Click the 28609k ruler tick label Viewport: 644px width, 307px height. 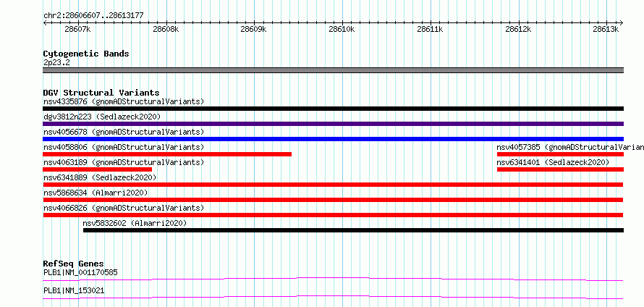254,29
